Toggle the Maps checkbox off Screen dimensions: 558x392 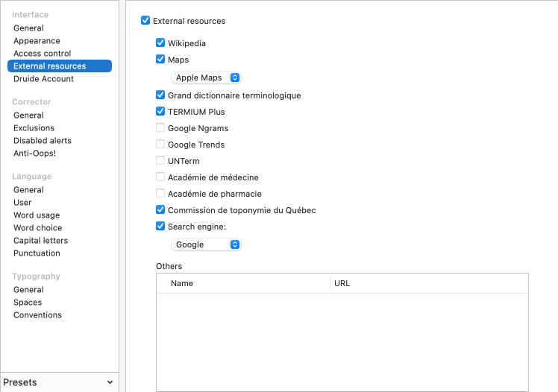160,60
